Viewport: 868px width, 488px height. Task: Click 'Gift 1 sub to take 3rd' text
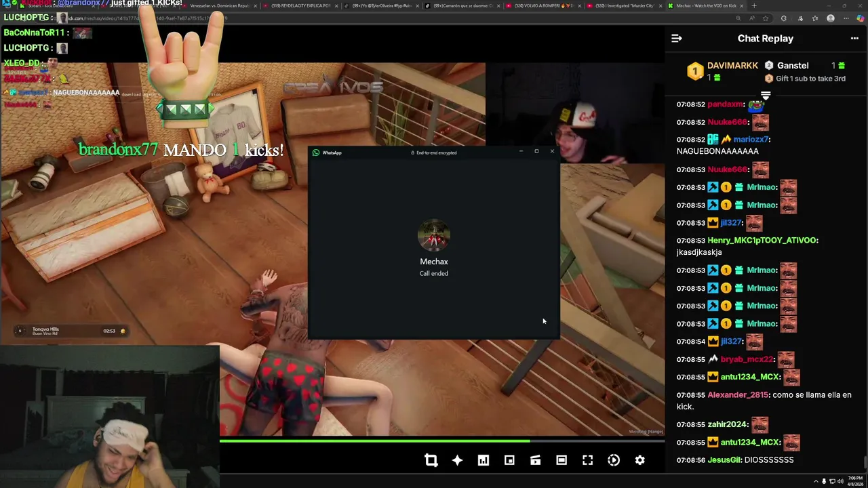(x=810, y=79)
